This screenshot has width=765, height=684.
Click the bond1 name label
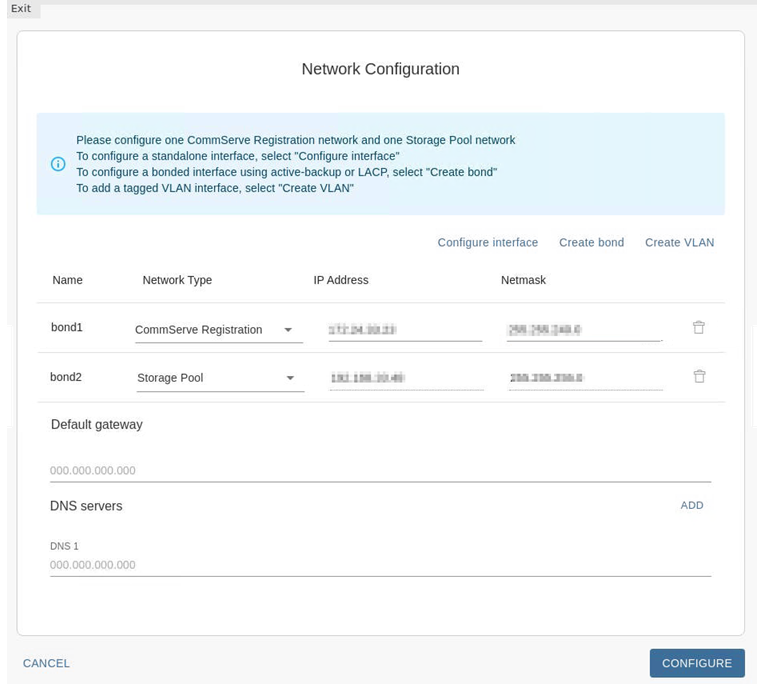tap(67, 328)
